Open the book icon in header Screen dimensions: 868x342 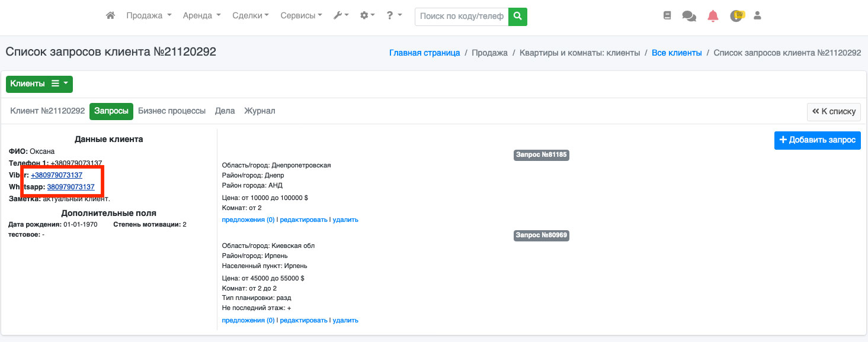[x=667, y=16]
